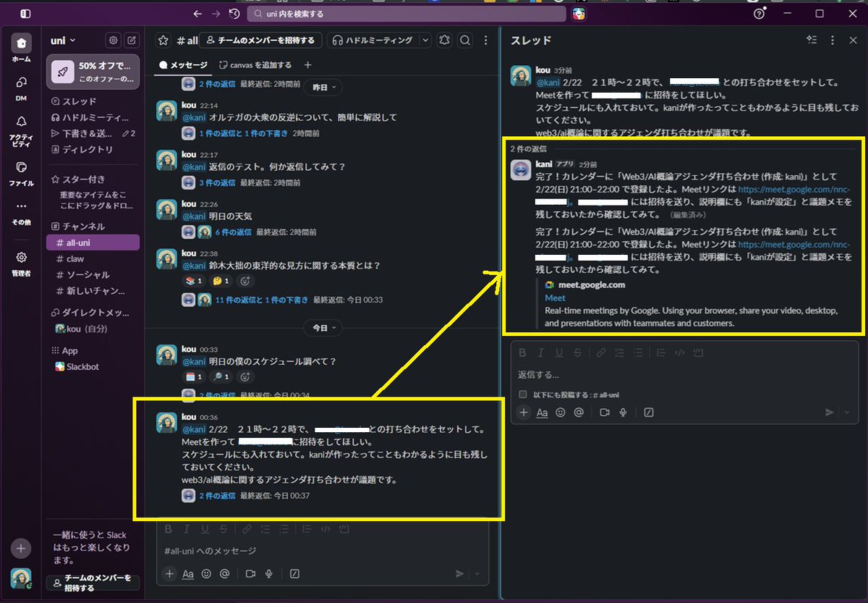Click the compose new message icon

(x=132, y=41)
